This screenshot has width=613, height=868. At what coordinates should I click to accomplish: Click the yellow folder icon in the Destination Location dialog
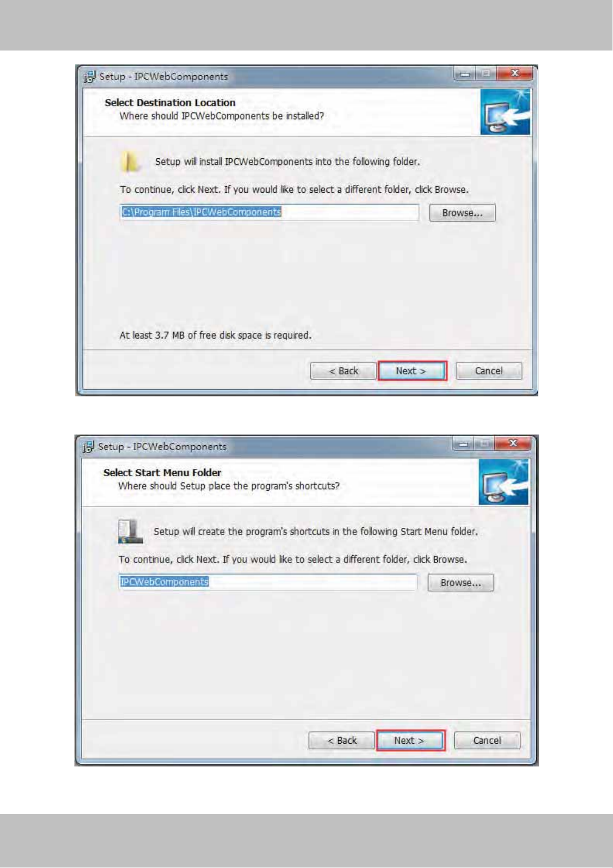pos(130,161)
